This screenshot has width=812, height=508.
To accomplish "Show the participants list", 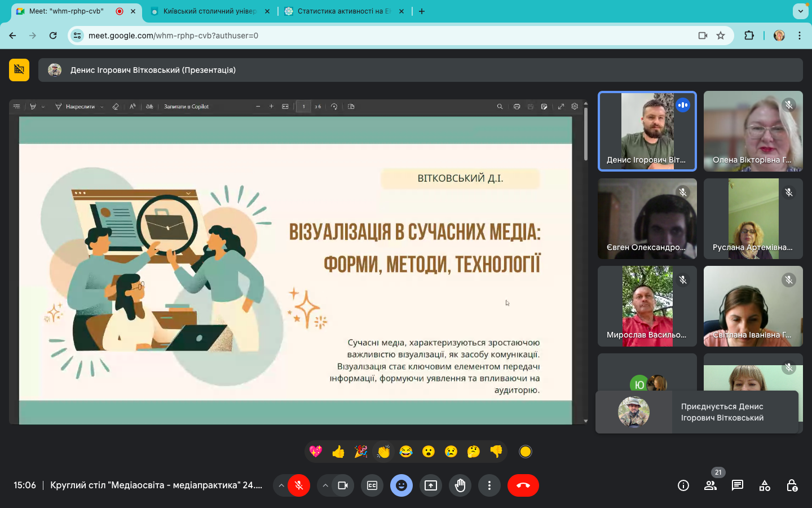I will click(x=710, y=485).
